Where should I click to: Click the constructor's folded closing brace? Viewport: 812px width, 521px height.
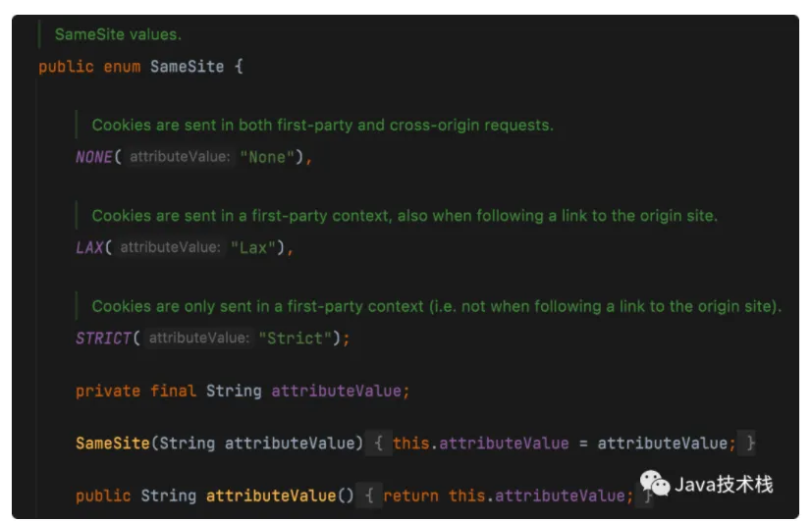pos(750,443)
